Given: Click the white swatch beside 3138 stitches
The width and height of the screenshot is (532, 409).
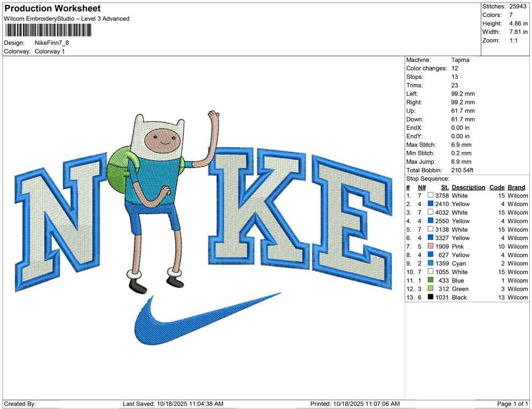Looking at the screenshot, I should (430, 229).
